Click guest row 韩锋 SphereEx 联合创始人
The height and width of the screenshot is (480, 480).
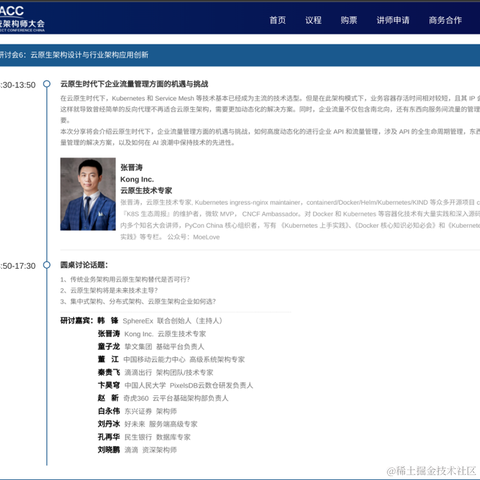[x=160, y=321]
